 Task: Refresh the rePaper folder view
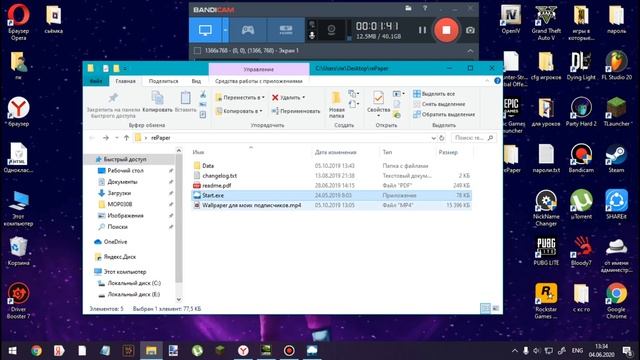pyautogui.click(x=442, y=138)
